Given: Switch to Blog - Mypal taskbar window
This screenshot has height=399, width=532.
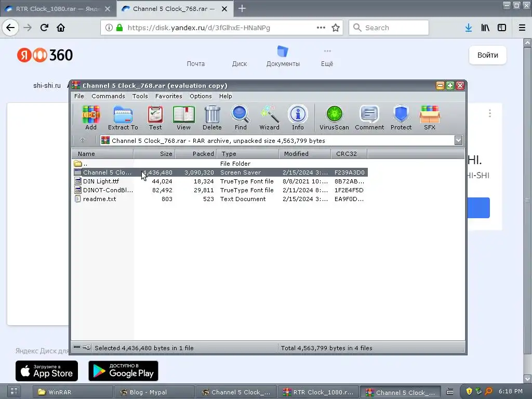Looking at the screenshot, I should tap(155, 392).
